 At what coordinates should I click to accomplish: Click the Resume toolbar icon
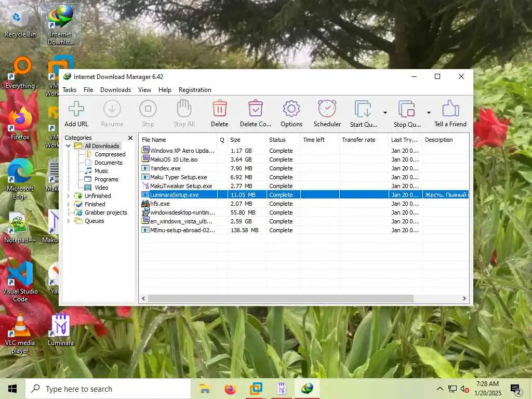[x=112, y=109]
